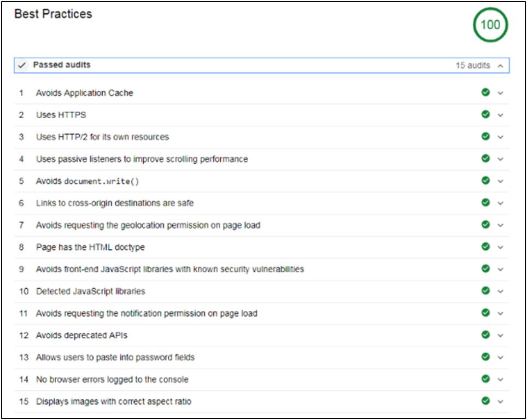Click green pass icon for Avoids Application Cache

coord(485,92)
